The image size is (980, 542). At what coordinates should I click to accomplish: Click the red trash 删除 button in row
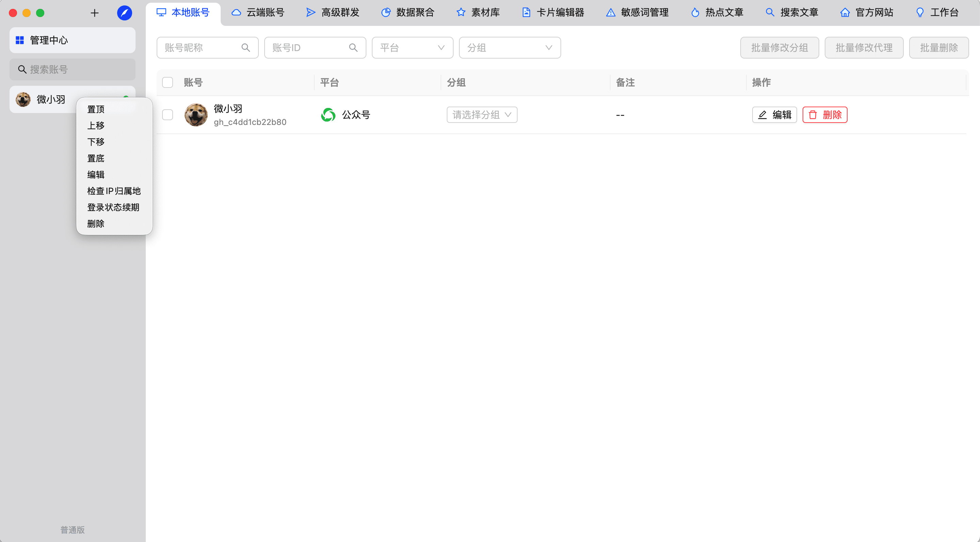tap(824, 115)
